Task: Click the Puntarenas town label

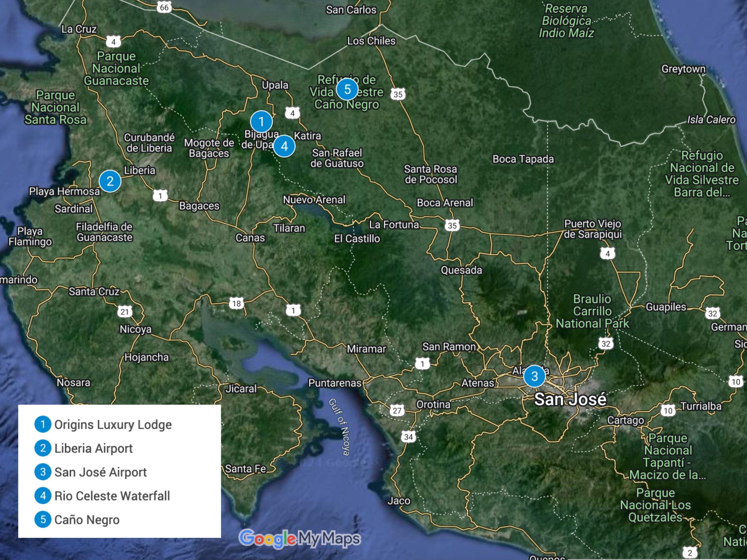Action: 335,383
